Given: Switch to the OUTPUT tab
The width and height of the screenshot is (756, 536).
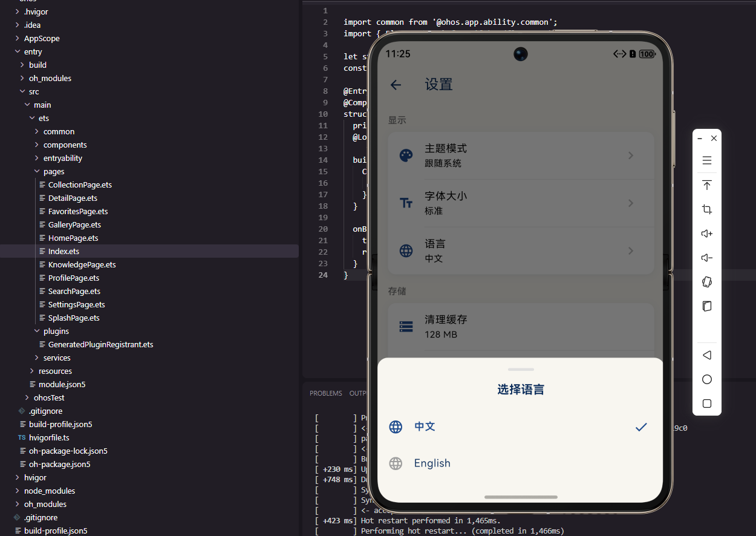Looking at the screenshot, I should click(x=358, y=393).
